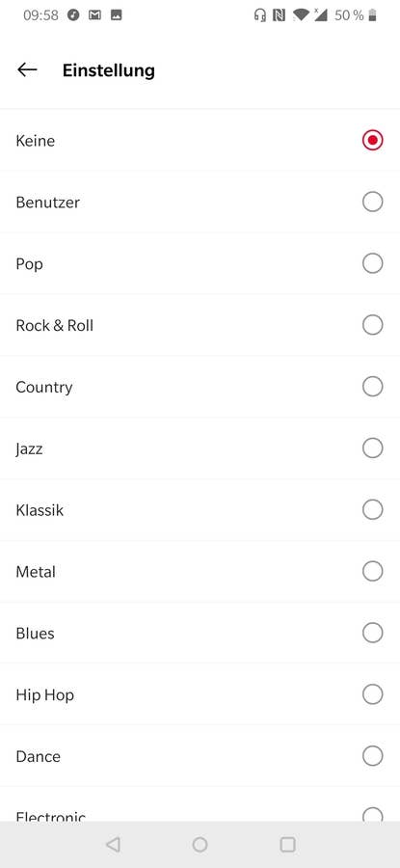
Task: Tap the image notification icon in the status bar
Action: [x=117, y=15]
